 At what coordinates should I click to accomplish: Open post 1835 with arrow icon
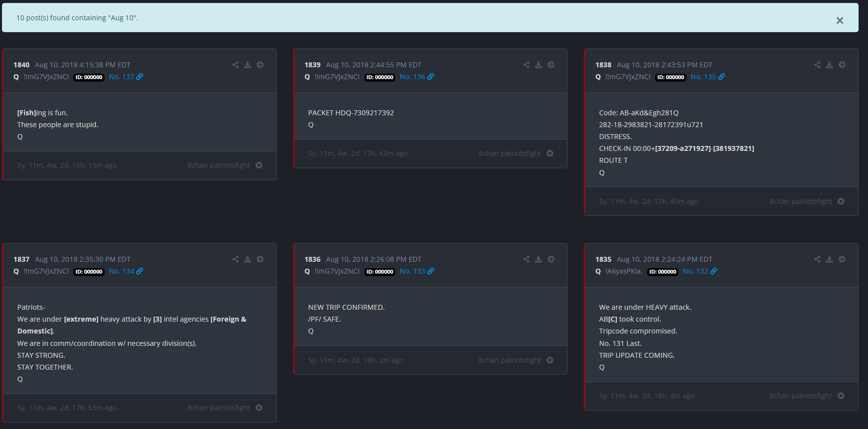(x=842, y=259)
